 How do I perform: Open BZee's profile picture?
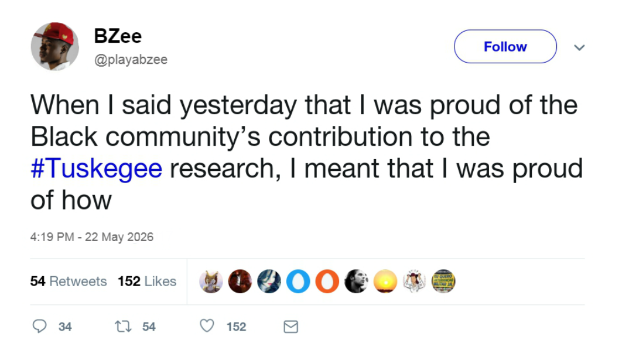(x=55, y=47)
